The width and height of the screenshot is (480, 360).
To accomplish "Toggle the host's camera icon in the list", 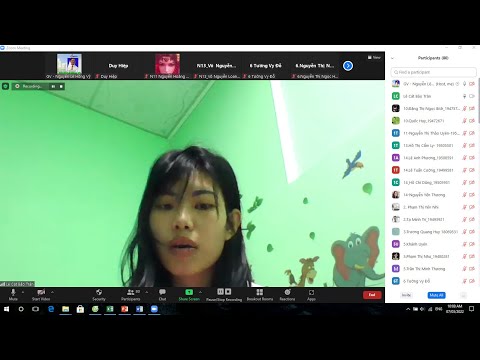I will pyautogui.click(x=472, y=84).
